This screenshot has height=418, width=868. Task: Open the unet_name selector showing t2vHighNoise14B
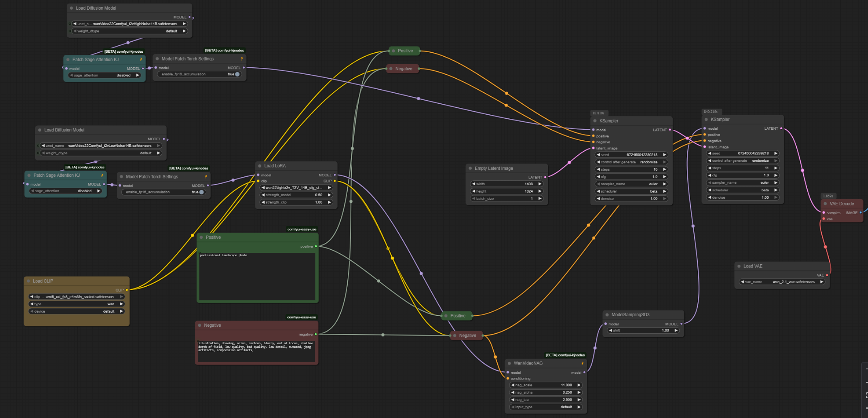click(130, 24)
